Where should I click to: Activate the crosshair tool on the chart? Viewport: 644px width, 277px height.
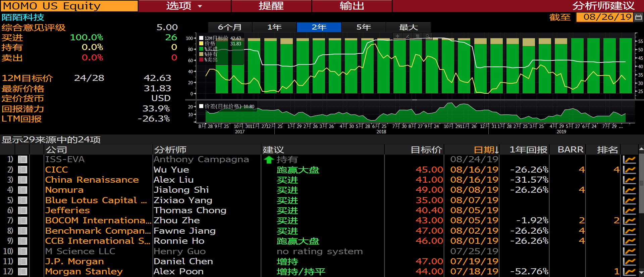point(397,36)
